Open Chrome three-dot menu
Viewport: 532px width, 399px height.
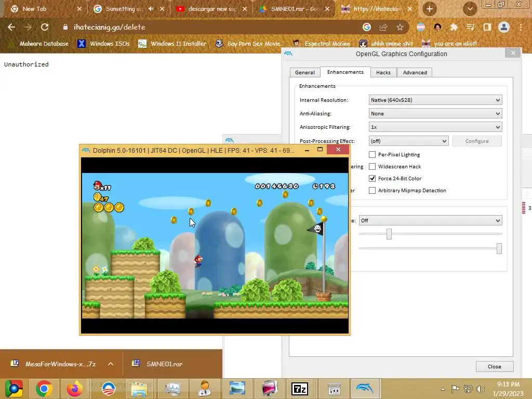(521, 27)
